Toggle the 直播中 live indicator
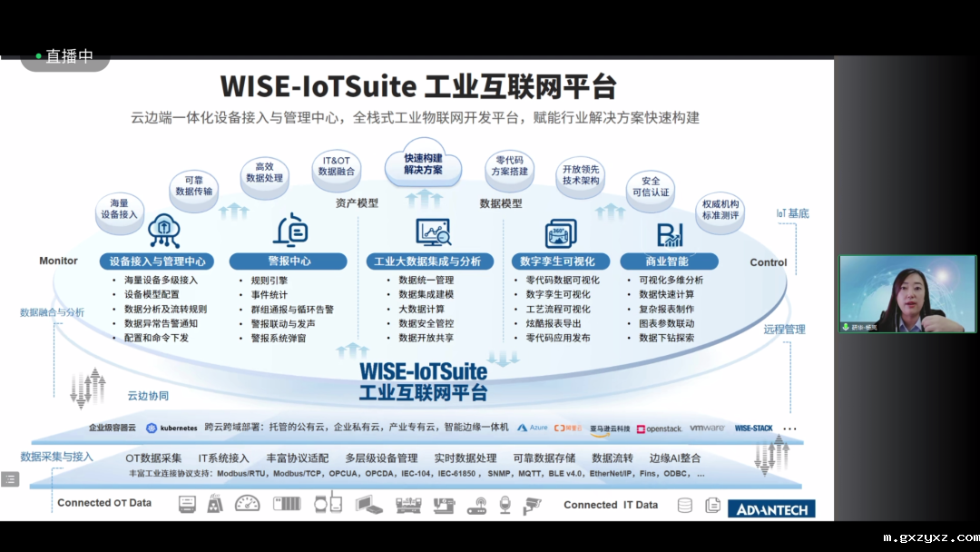The image size is (980, 552). pos(68,54)
